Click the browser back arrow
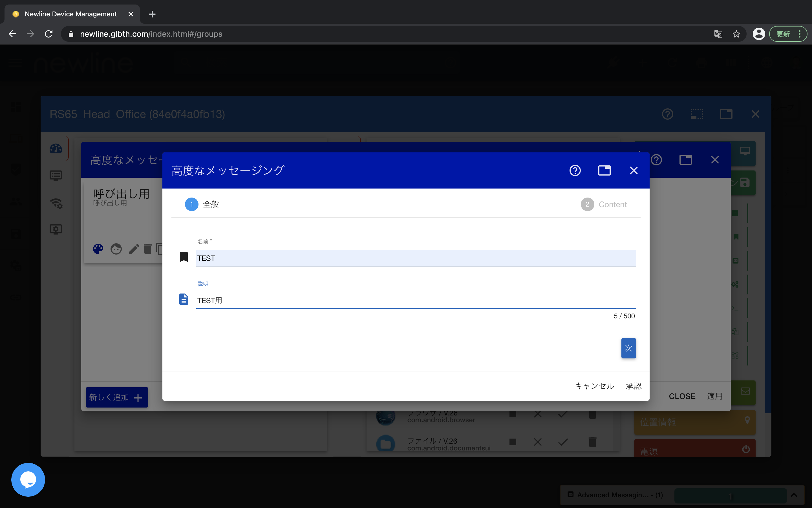 pyautogui.click(x=12, y=34)
